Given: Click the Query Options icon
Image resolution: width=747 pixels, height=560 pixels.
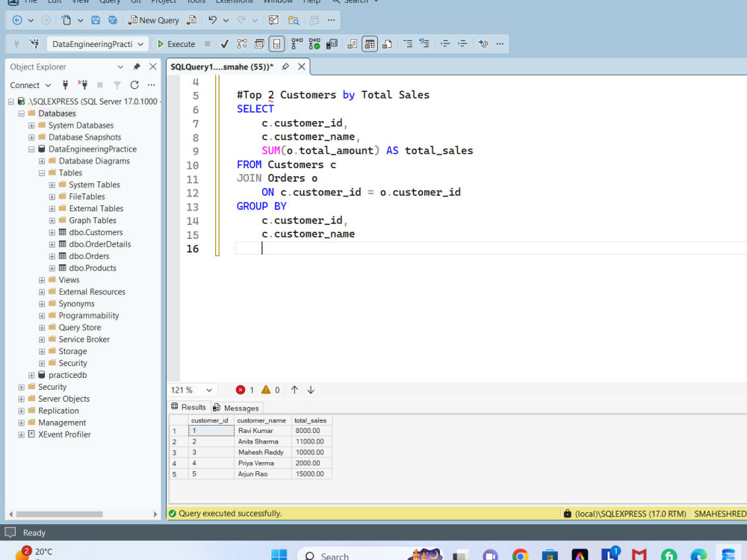Looking at the screenshot, I should pyautogui.click(x=259, y=44).
